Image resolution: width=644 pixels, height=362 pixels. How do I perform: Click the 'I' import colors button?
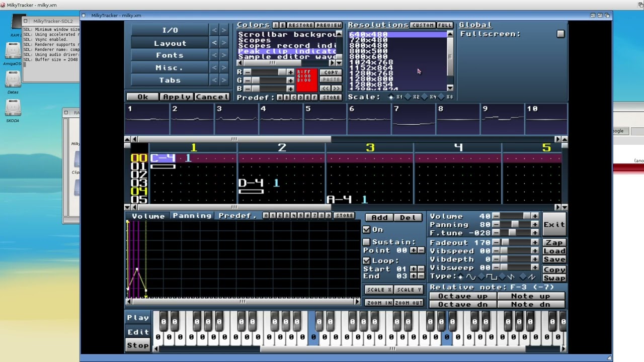(275, 25)
